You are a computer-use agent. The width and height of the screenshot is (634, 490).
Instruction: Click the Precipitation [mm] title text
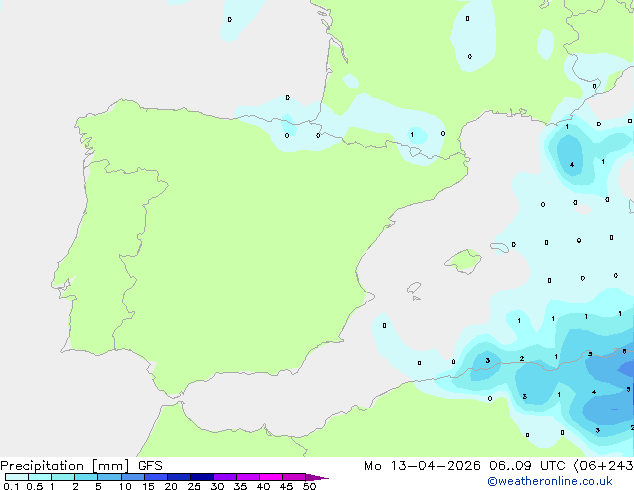[x=65, y=466]
